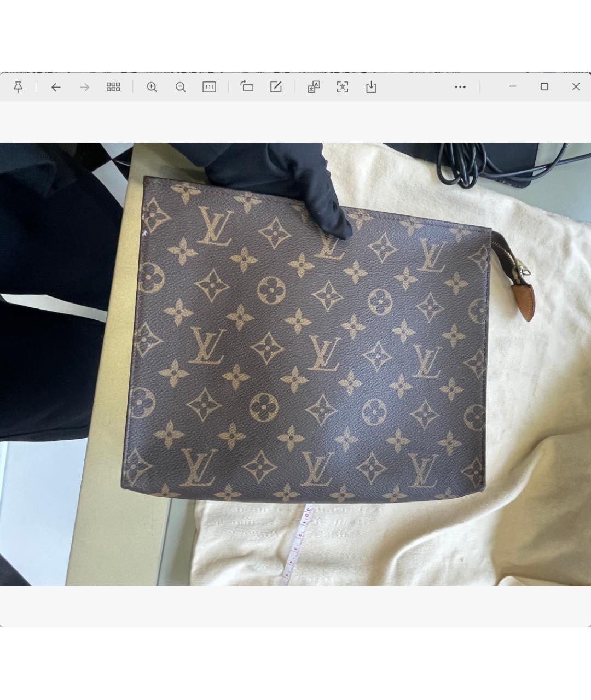Maximize the image viewer window
The width and height of the screenshot is (591, 700).
[x=544, y=86]
